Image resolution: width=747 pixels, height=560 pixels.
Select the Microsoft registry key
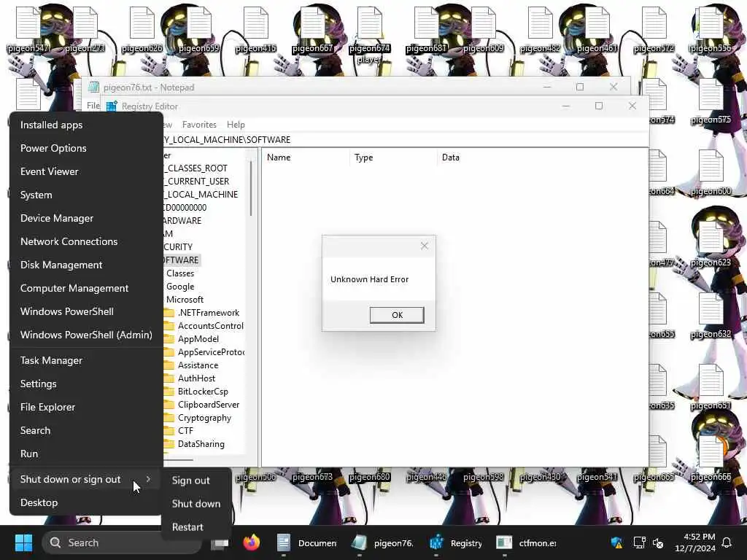click(x=185, y=300)
